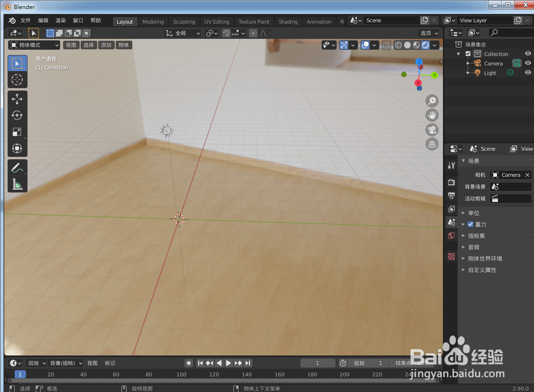Disable the 重力 gravity checkbox
534x392 pixels.
coord(470,224)
